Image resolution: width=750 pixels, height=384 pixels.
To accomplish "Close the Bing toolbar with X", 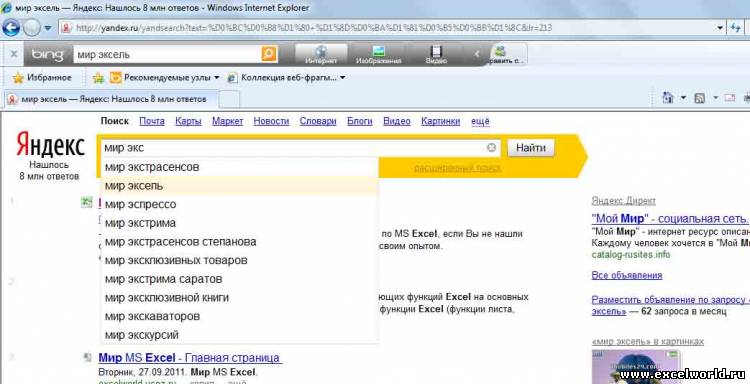I will pos(14,54).
